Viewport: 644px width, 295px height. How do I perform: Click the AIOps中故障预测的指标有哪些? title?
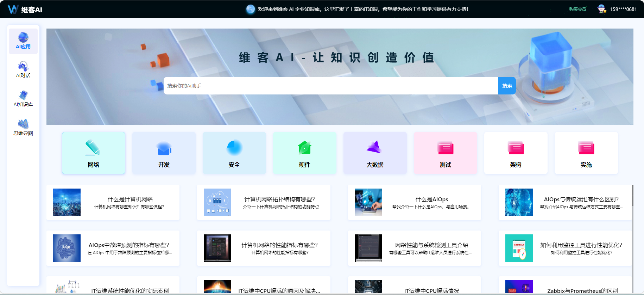(129, 245)
